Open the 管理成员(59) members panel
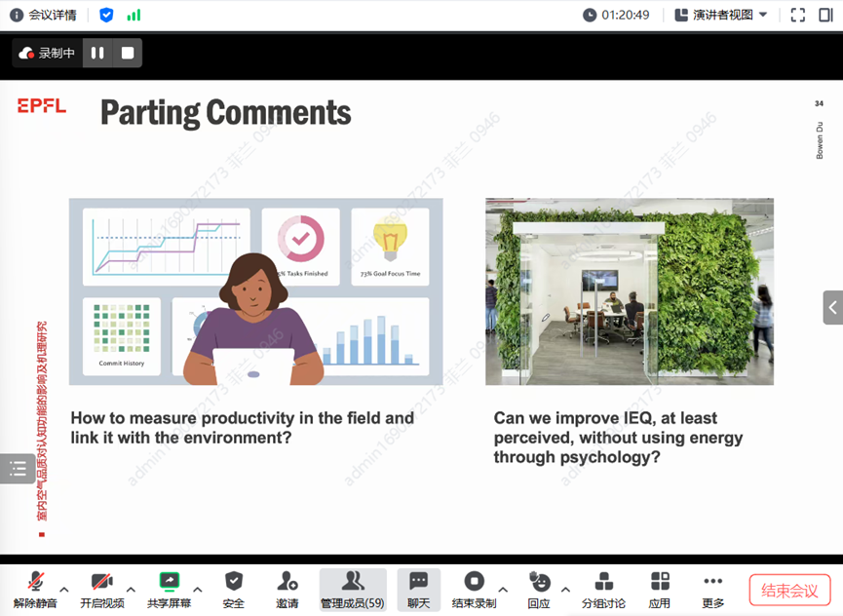The height and width of the screenshot is (616, 843). (x=353, y=590)
